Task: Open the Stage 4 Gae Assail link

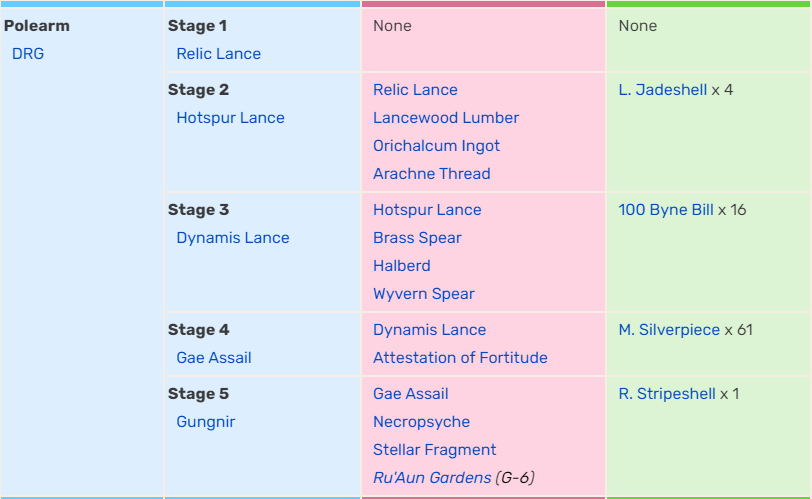Action: [x=214, y=358]
